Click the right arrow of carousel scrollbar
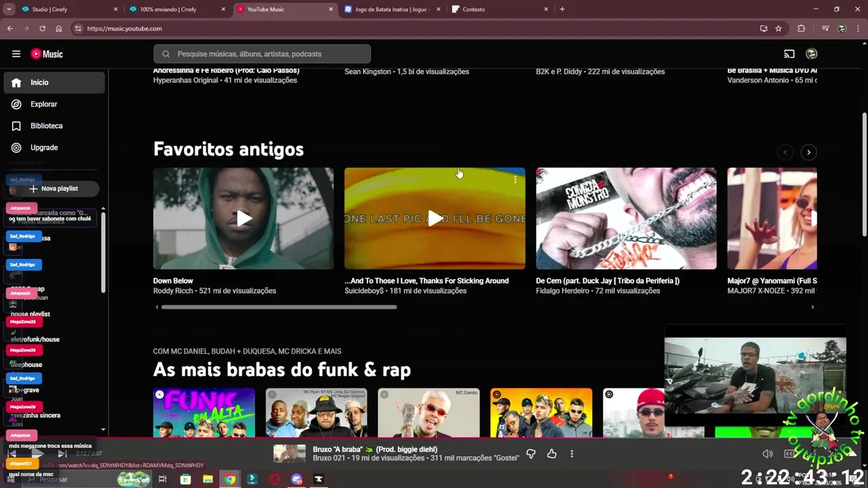The width and height of the screenshot is (868, 488). tap(812, 307)
